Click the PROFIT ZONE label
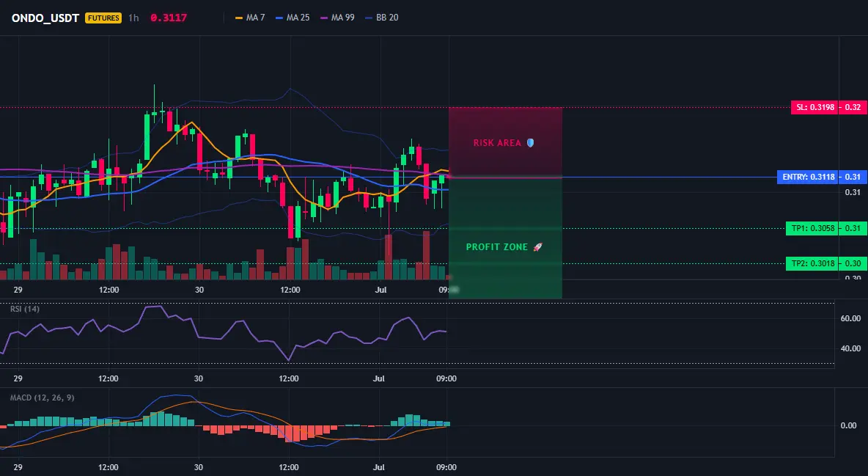Screen dimensions: 868x476 [497, 247]
